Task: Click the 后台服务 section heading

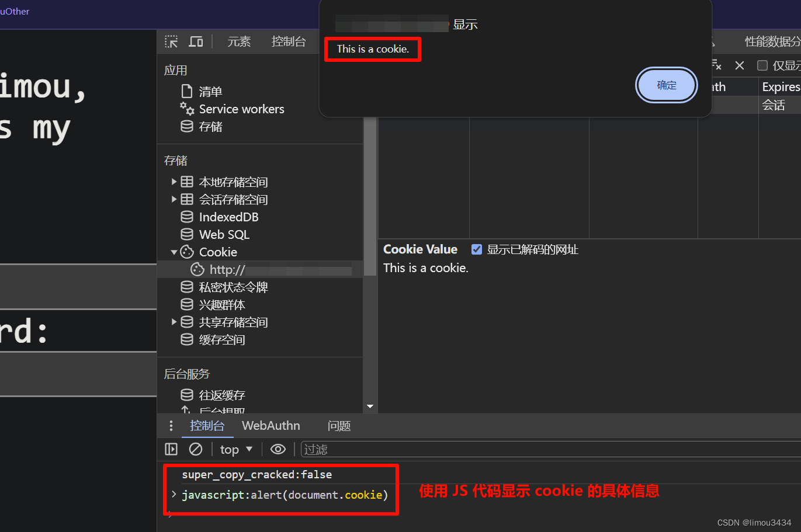Action: 187,374
